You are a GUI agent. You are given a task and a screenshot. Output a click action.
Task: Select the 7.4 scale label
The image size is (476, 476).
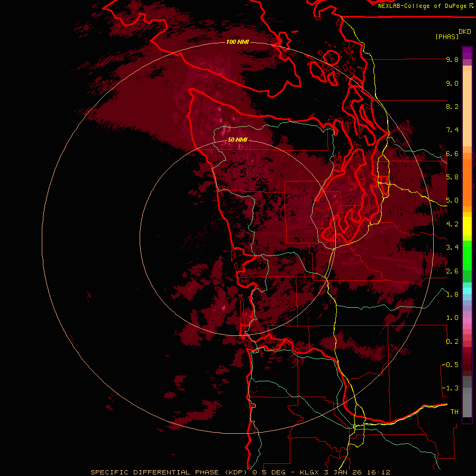(x=452, y=130)
